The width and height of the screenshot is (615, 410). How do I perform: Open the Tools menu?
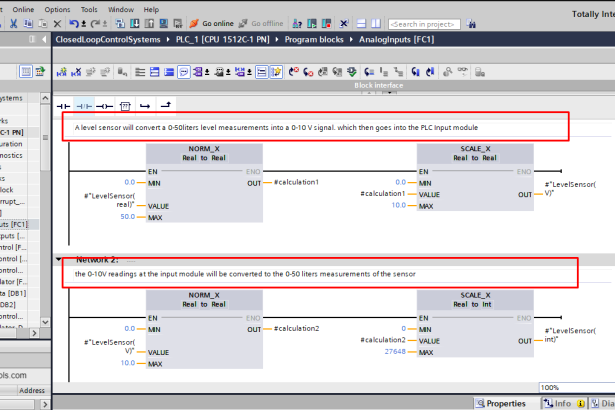click(89, 9)
